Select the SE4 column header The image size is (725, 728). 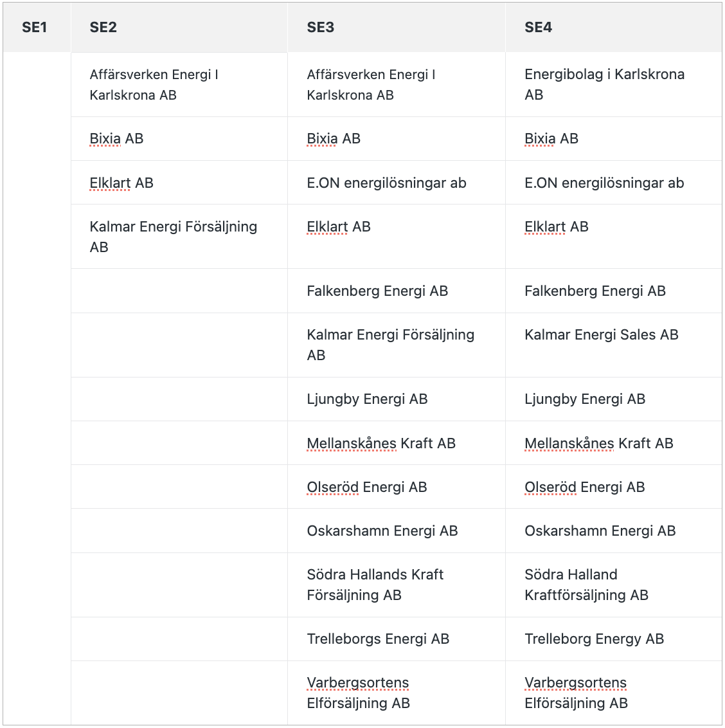point(614,28)
